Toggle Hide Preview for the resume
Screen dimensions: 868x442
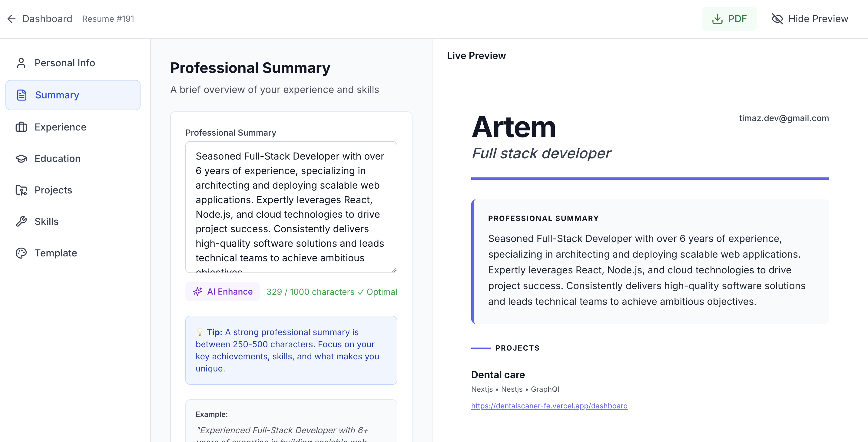[x=810, y=19]
